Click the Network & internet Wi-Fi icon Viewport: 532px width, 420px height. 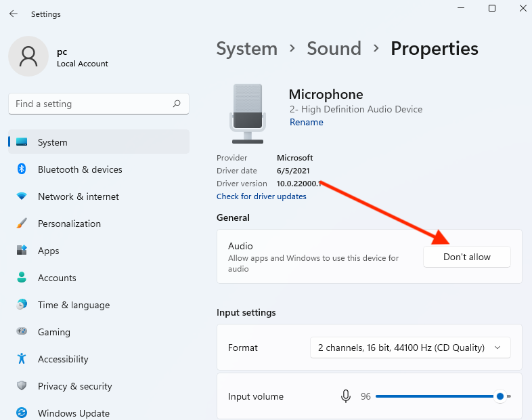click(22, 196)
